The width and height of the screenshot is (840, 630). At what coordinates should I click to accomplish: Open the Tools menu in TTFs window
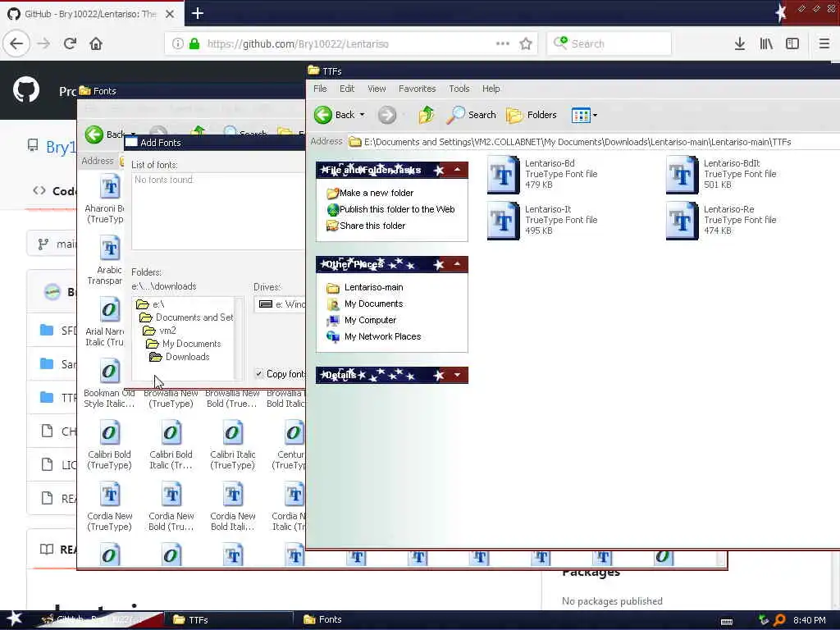[x=459, y=89]
